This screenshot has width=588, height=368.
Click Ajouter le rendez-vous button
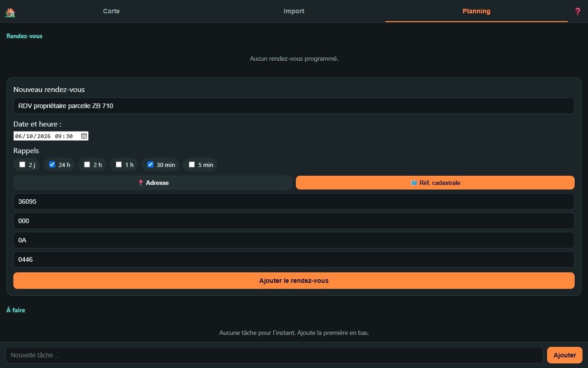click(294, 281)
